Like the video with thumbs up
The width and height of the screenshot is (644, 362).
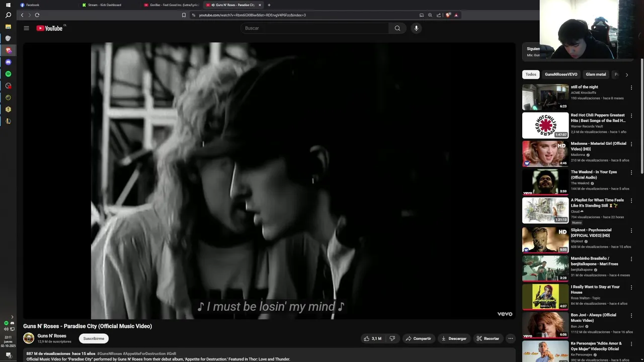[372, 338]
